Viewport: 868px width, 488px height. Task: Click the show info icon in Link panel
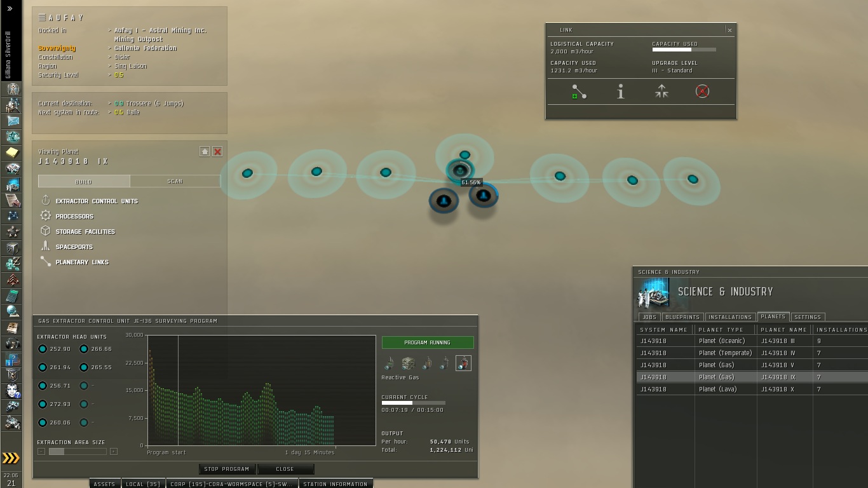click(621, 92)
